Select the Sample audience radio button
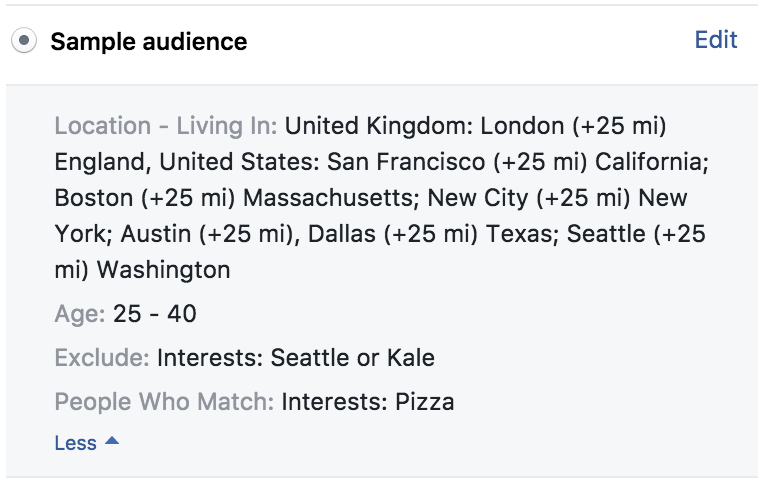Image resolution: width=761 pixels, height=481 pixels. pos(25,42)
